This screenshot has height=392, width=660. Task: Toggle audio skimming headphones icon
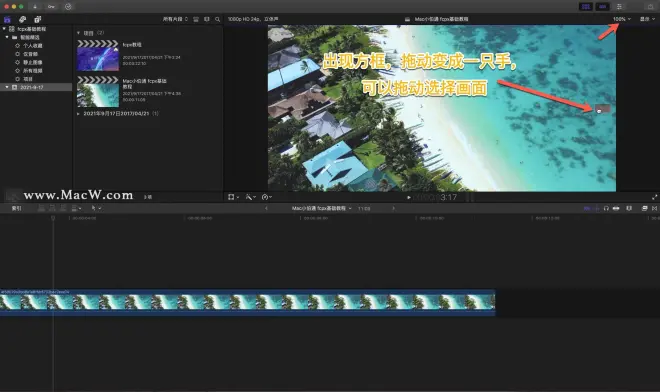606,208
